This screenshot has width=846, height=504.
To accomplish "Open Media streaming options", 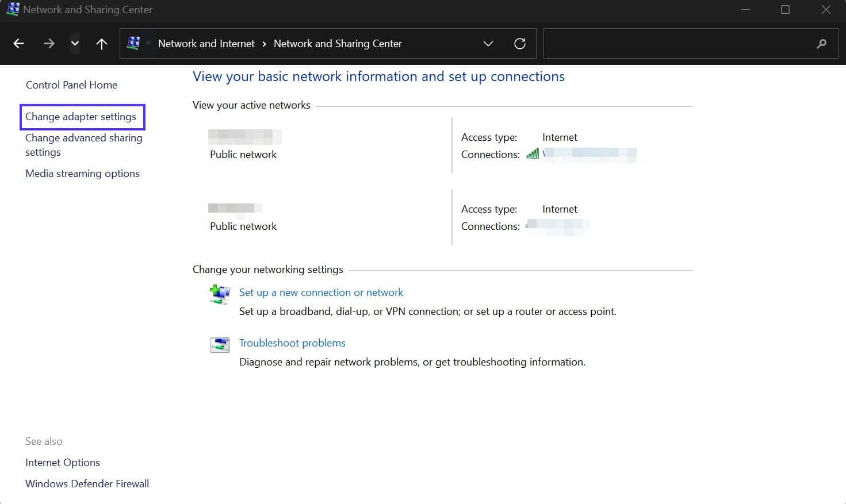I will (82, 173).
